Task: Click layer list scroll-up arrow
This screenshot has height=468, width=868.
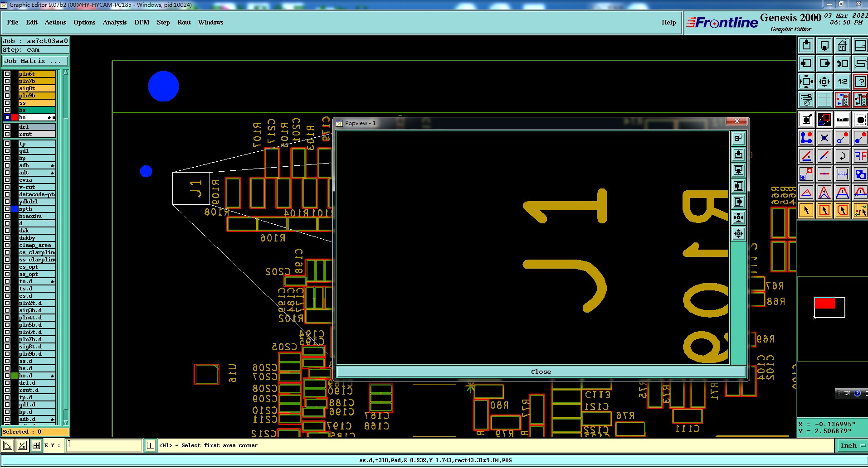Action: (x=66, y=72)
